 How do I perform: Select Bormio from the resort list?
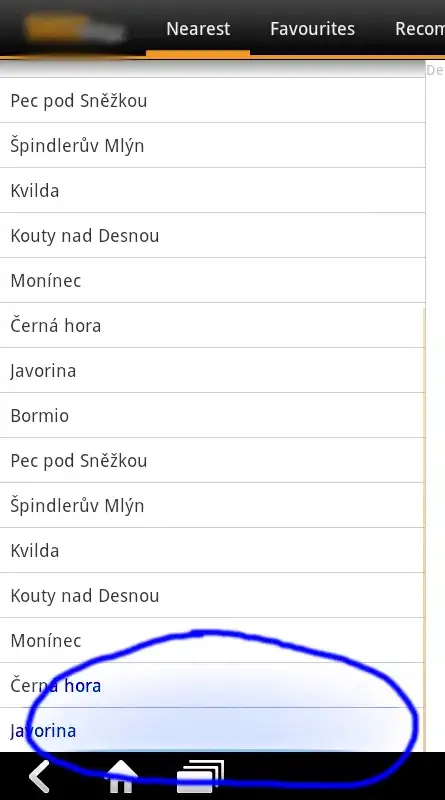[212, 415]
